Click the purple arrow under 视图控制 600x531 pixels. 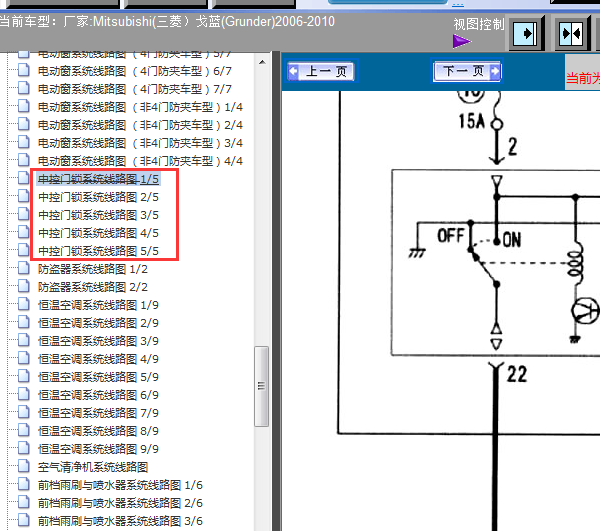coord(461,41)
